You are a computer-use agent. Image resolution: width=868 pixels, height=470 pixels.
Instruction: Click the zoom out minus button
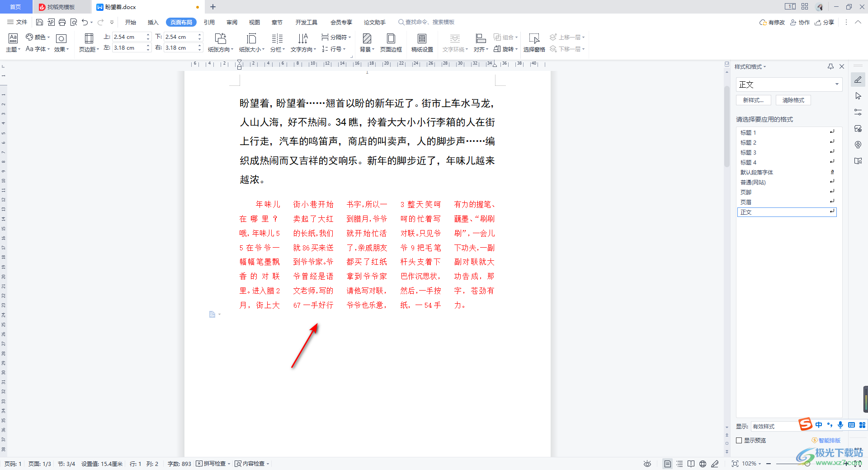pos(768,464)
